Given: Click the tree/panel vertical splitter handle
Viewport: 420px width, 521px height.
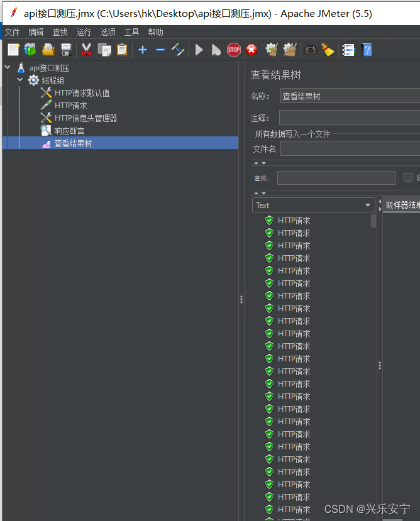Looking at the screenshot, I should pos(241,299).
